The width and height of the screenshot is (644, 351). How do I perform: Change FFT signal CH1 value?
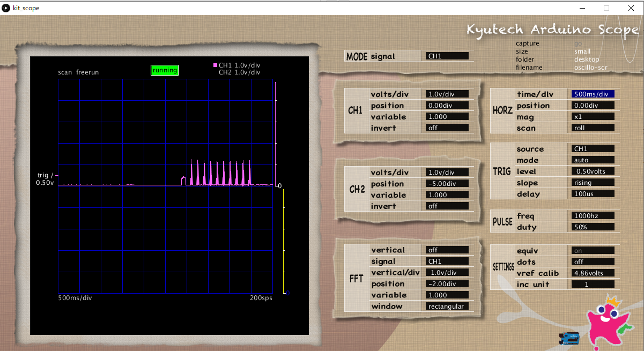click(x=447, y=262)
